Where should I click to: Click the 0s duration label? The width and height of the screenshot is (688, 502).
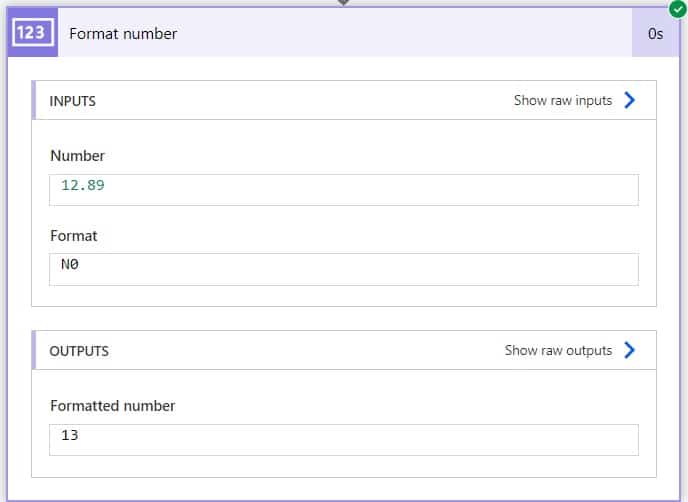coord(656,34)
